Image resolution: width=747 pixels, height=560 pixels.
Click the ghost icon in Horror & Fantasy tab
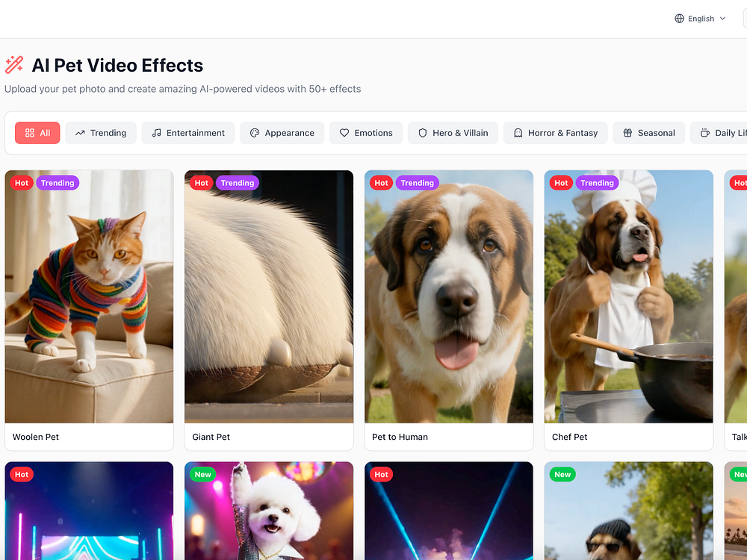pyautogui.click(x=518, y=133)
